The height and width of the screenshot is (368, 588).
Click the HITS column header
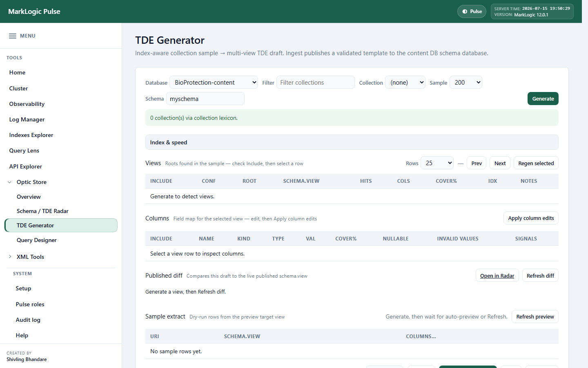pyautogui.click(x=366, y=181)
